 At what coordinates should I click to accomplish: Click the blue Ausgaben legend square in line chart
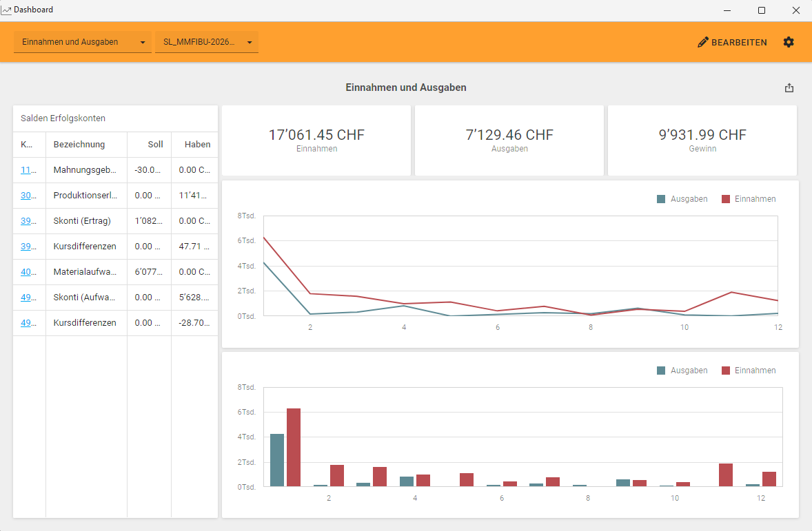[x=661, y=199]
